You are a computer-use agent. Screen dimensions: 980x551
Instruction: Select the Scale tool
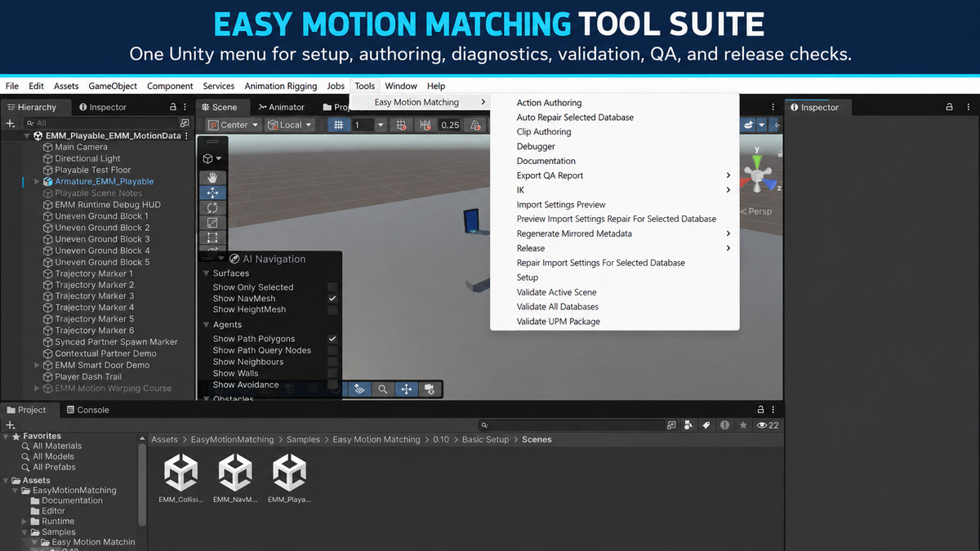tap(212, 223)
